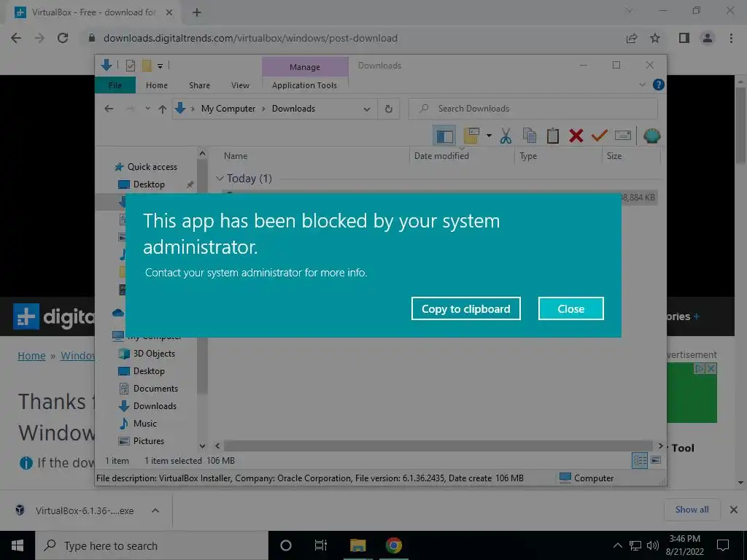Click the new folder icon in toolbar
This screenshot has width=747, height=560.
tap(471, 136)
